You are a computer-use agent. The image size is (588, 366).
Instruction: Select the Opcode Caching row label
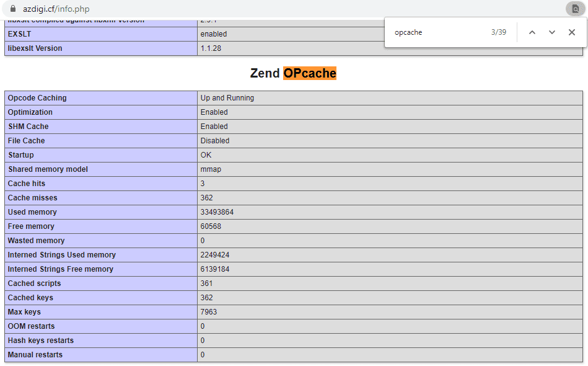37,98
